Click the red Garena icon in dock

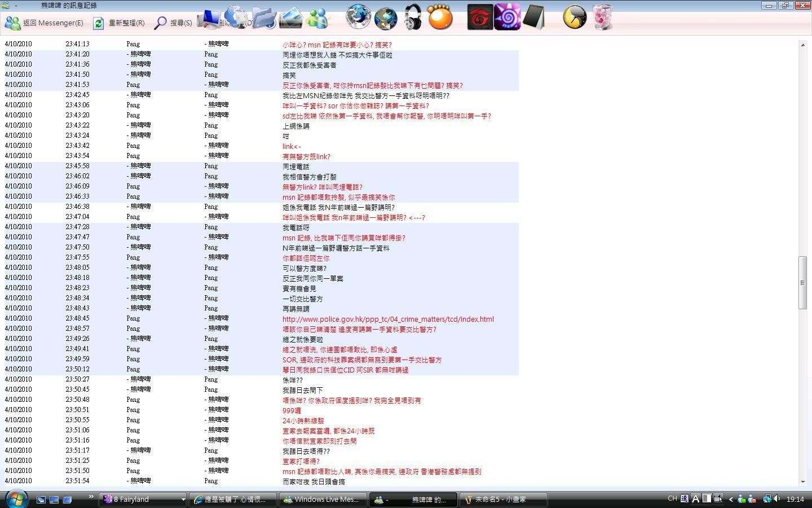pyautogui.click(x=480, y=17)
